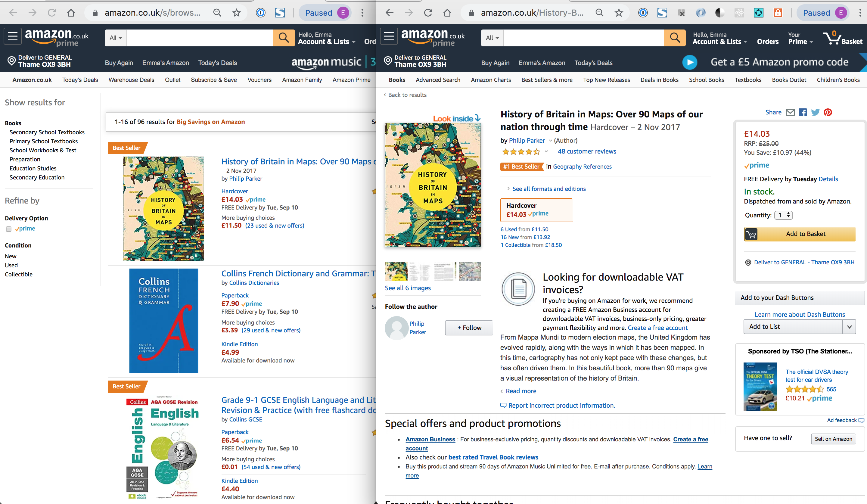Click Back to results link
This screenshot has height=504, width=867.
click(x=405, y=95)
